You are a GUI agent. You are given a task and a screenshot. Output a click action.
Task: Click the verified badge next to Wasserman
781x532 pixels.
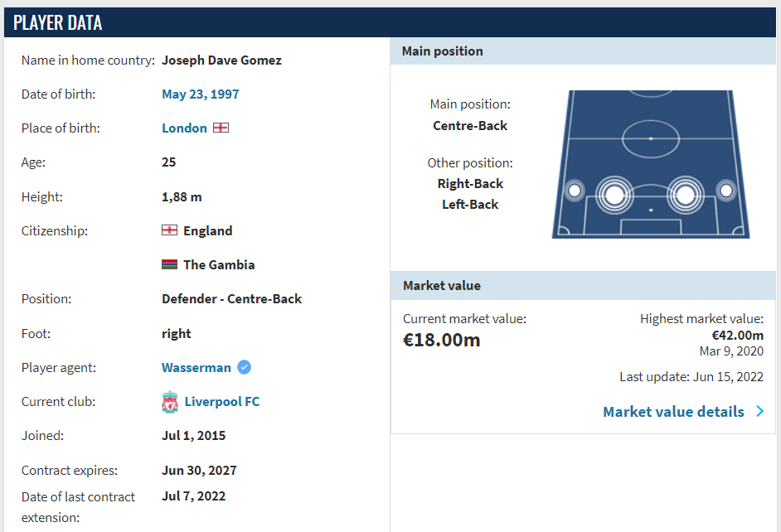244,367
